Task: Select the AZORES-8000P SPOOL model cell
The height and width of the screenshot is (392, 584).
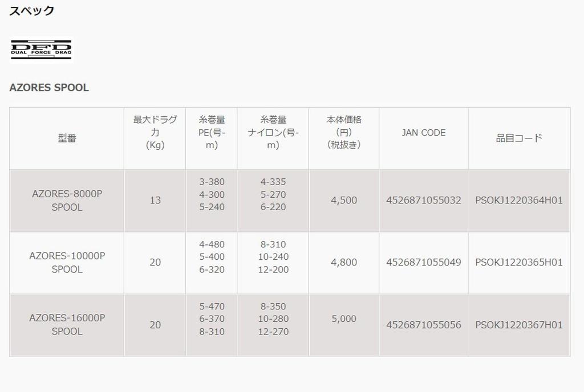Action: click(67, 201)
